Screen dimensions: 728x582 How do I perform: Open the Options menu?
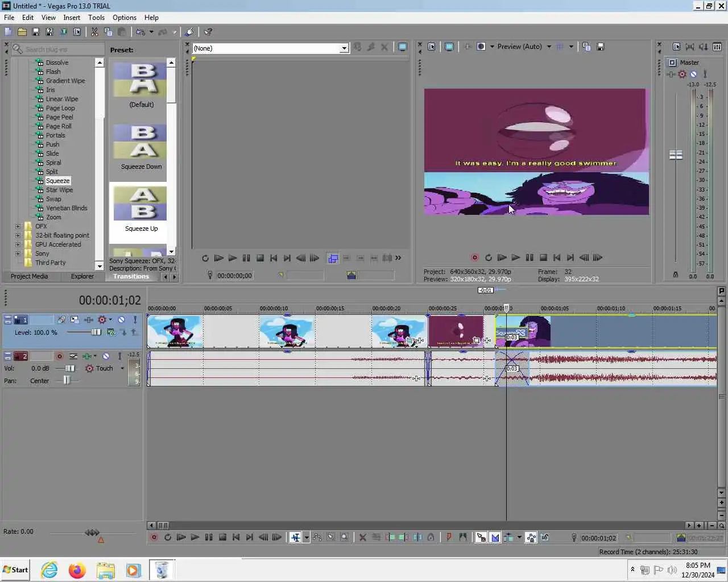[x=125, y=18]
